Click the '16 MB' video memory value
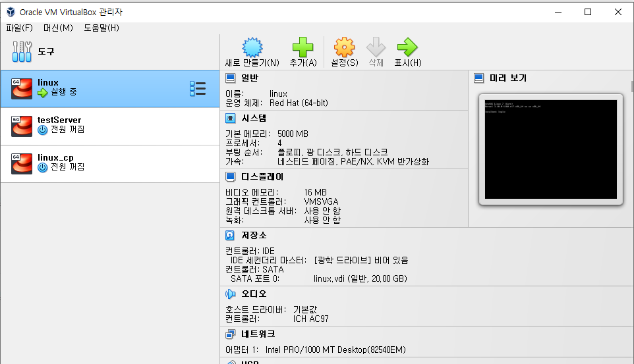The height and width of the screenshot is (364, 634). pos(316,192)
